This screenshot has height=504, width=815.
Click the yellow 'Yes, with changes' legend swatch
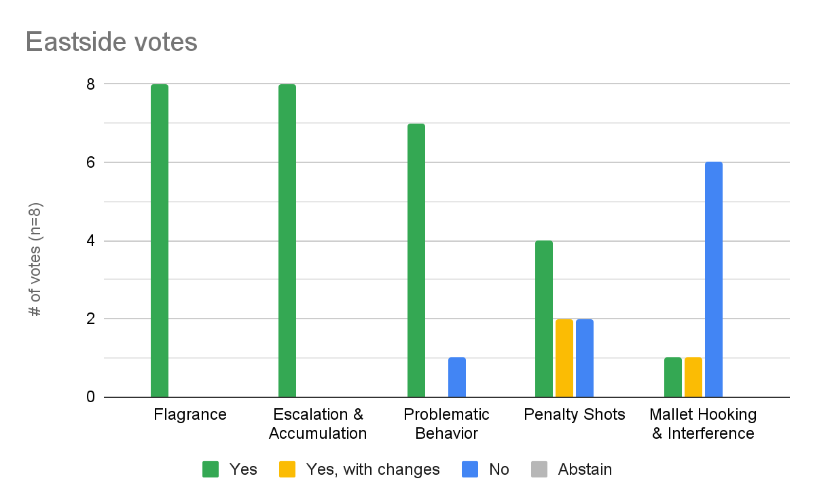pyautogui.click(x=288, y=469)
